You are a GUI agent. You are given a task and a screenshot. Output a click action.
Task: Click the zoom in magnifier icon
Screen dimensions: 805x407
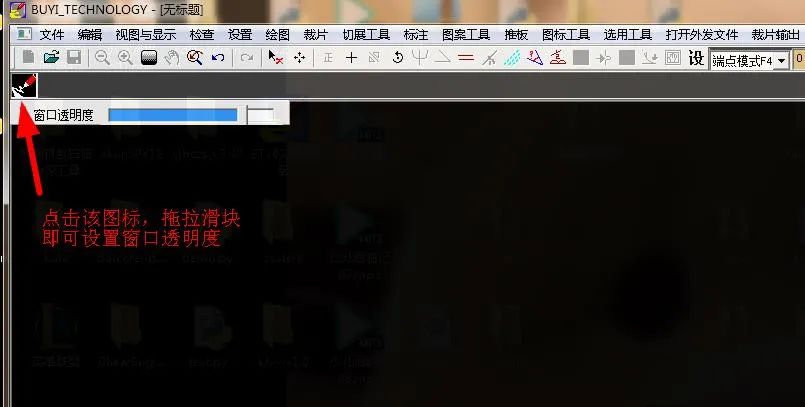[125, 57]
